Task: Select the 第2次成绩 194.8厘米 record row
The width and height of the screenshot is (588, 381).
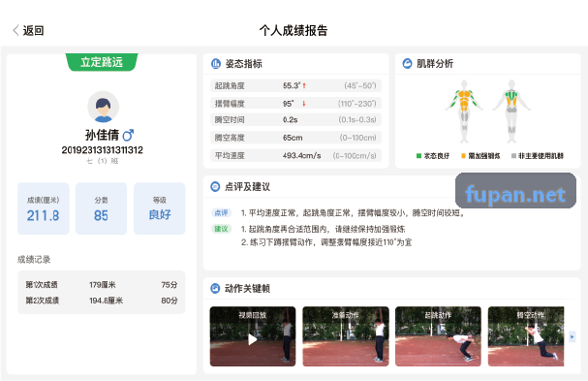Action: pyautogui.click(x=102, y=301)
